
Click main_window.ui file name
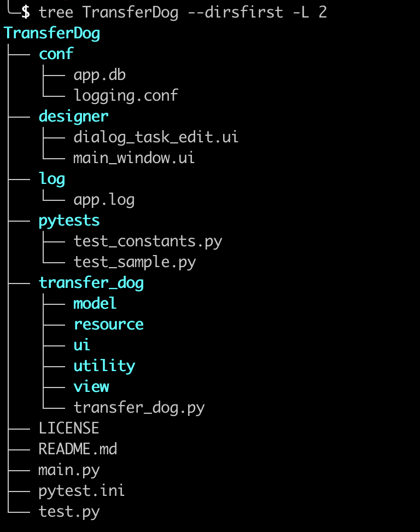[134, 158]
